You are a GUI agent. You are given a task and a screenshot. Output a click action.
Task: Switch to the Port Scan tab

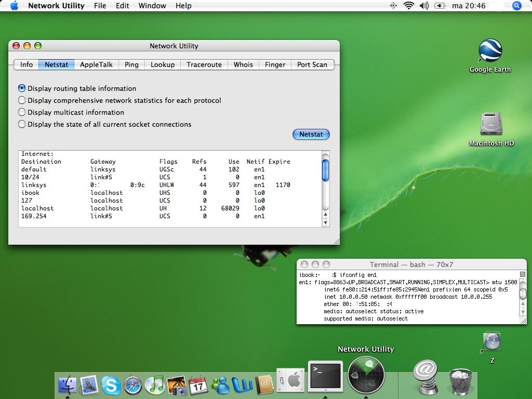pos(312,64)
